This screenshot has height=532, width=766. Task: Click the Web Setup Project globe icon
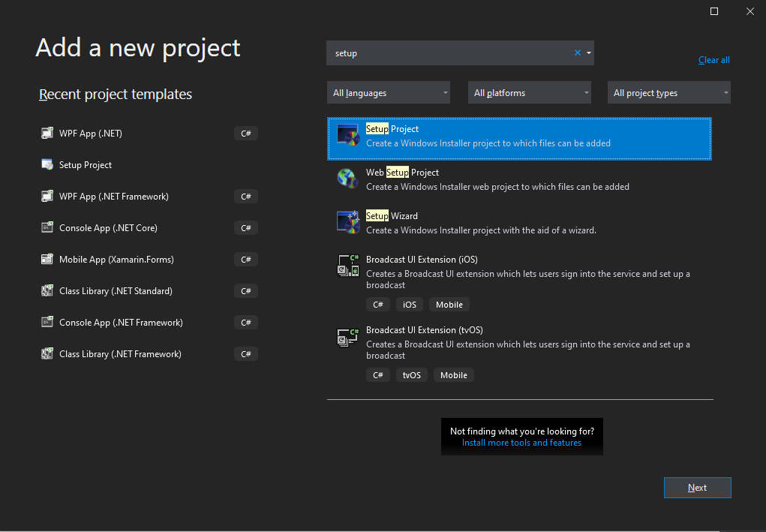(x=348, y=179)
